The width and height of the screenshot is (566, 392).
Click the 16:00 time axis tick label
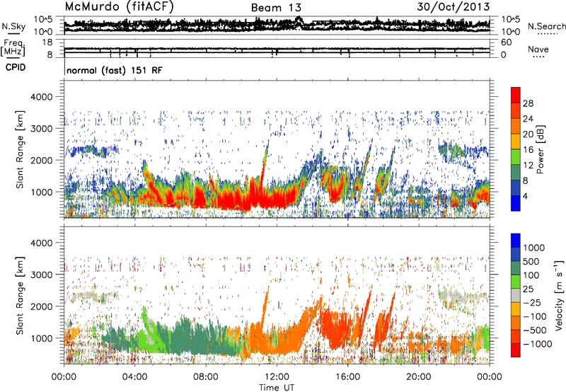point(347,377)
